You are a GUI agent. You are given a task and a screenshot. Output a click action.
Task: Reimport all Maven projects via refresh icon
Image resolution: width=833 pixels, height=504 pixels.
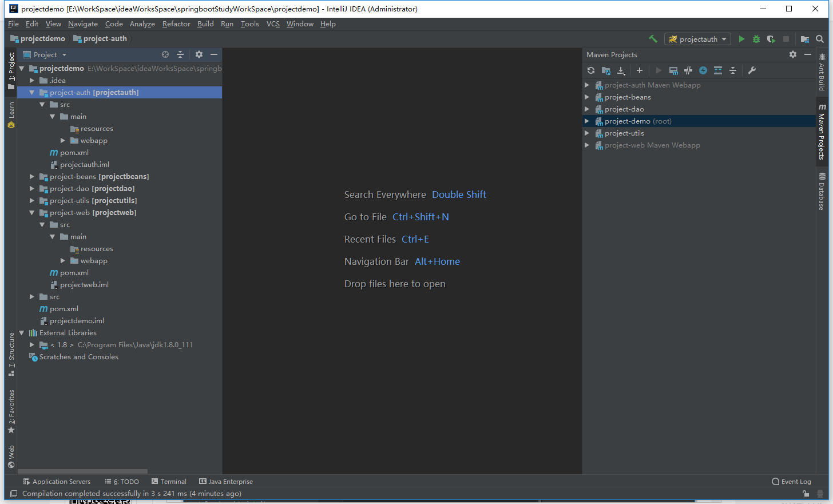pyautogui.click(x=591, y=70)
